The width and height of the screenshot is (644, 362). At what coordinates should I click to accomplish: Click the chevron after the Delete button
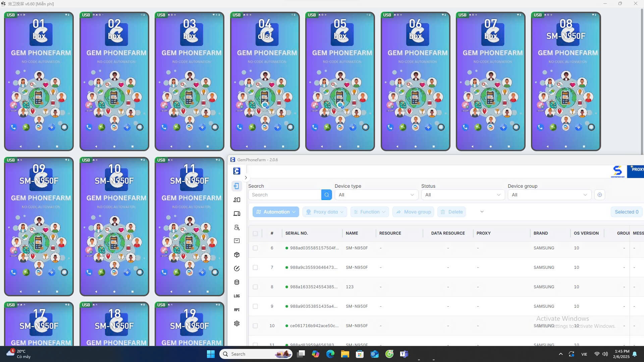point(482,212)
